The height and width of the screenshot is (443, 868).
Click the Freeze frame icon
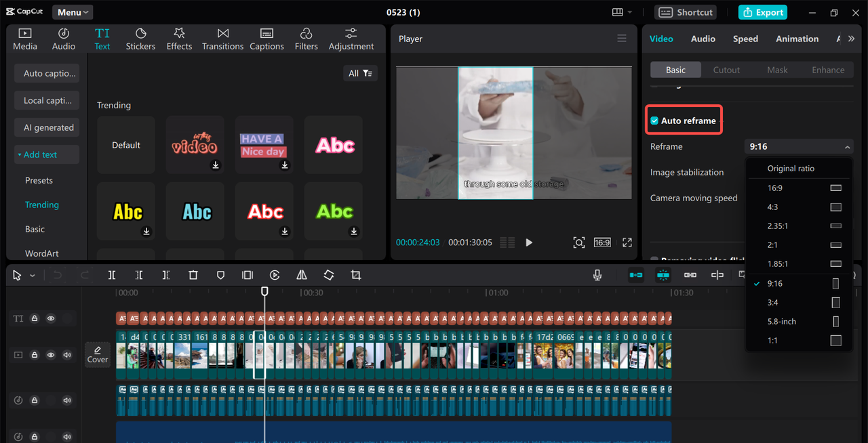coord(248,275)
